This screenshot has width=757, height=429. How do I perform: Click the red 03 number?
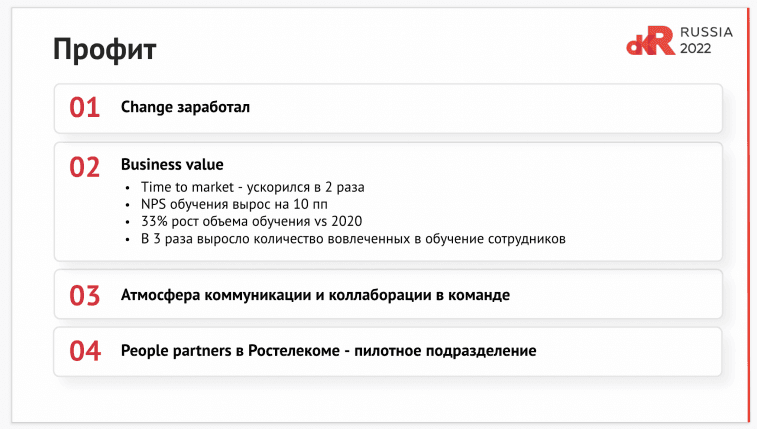tap(85, 295)
